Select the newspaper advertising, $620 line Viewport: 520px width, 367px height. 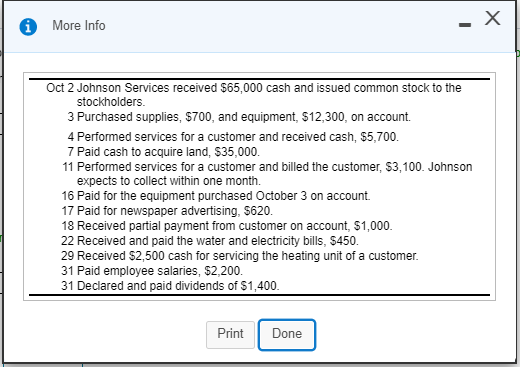[x=167, y=211]
